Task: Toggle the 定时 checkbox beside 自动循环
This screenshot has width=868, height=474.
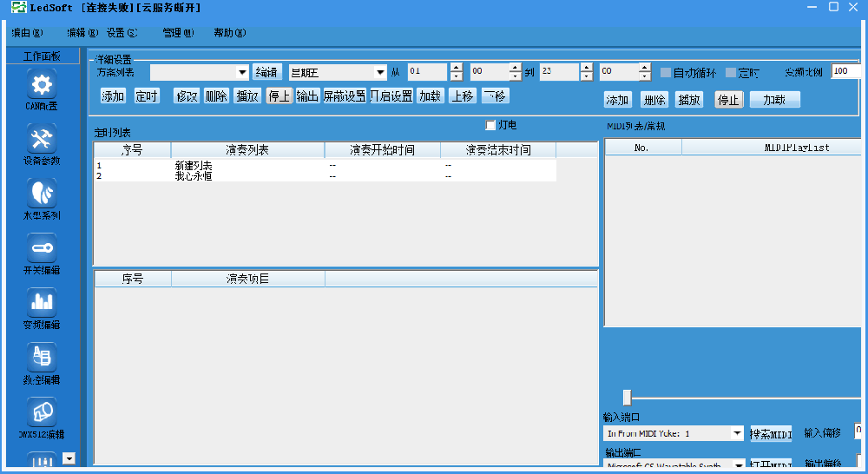Action: point(731,73)
